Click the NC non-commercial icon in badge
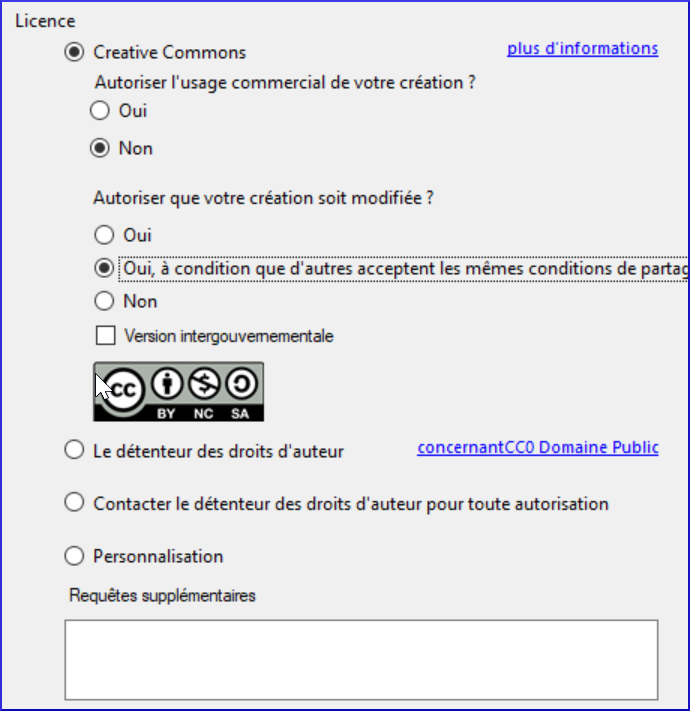The height and width of the screenshot is (711, 690). tap(206, 383)
